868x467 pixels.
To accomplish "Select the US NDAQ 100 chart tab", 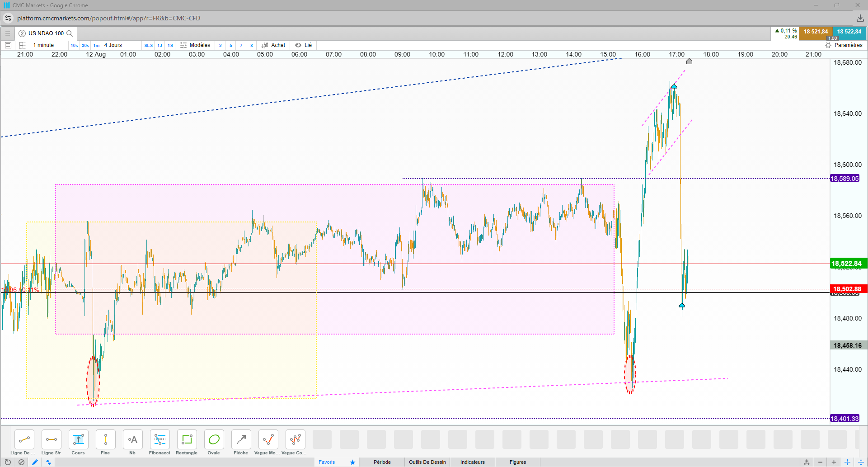I will (x=46, y=33).
